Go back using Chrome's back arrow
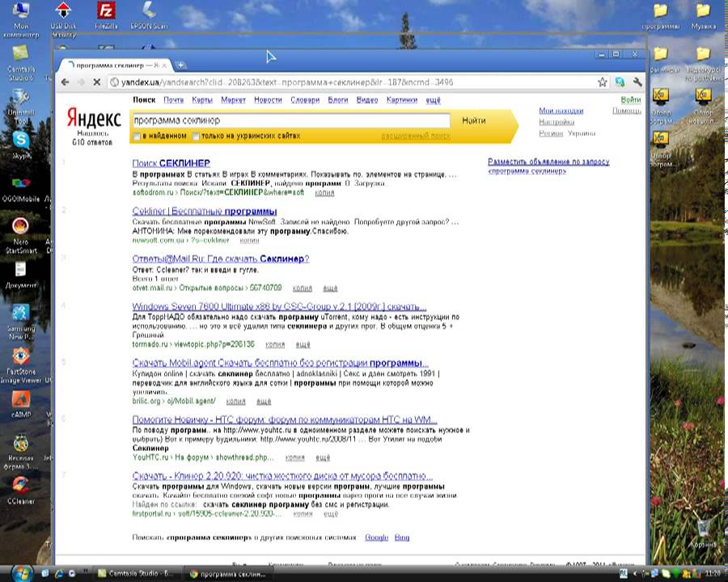 (65, 82)
